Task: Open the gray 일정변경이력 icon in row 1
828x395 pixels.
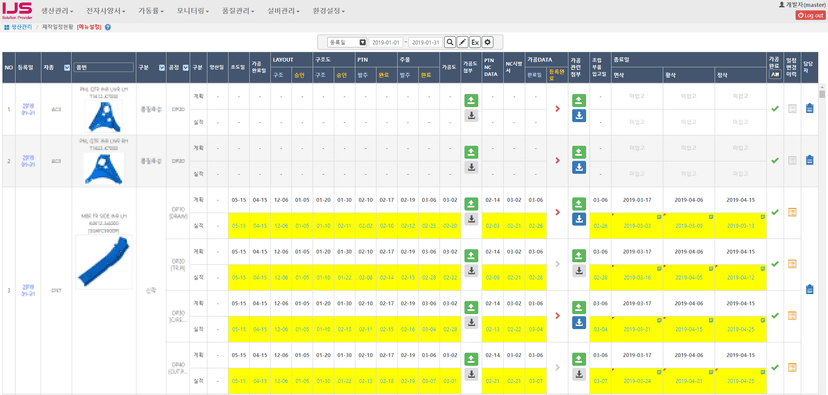Action: point(792,108)
